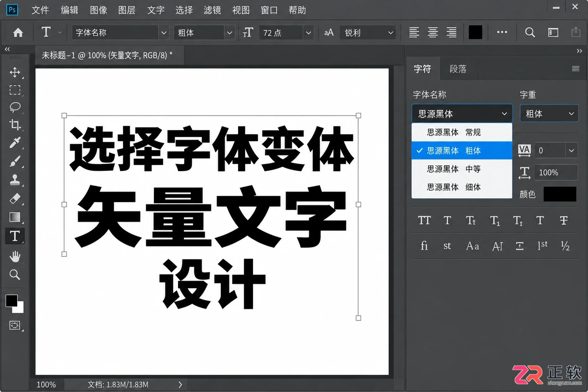Select the Crop tool
Image resolution: width=588 pixels, height=392 pixels.
15,125
